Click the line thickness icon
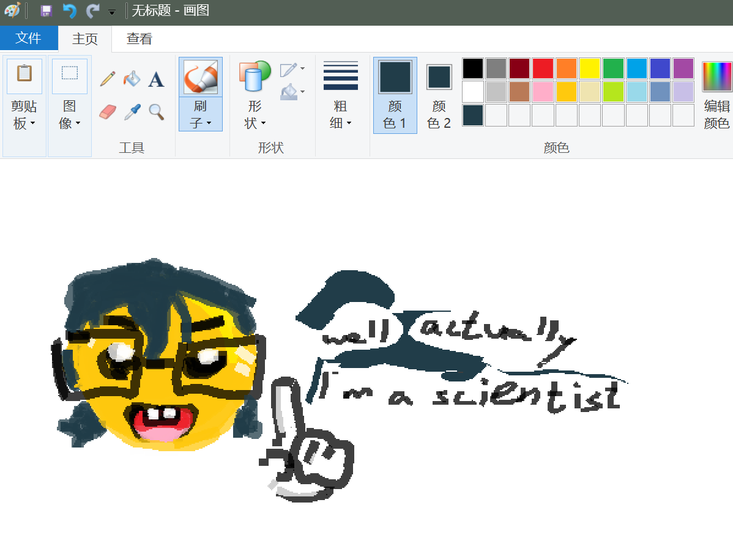Screen dimensions: 733x560 (341, 76)
